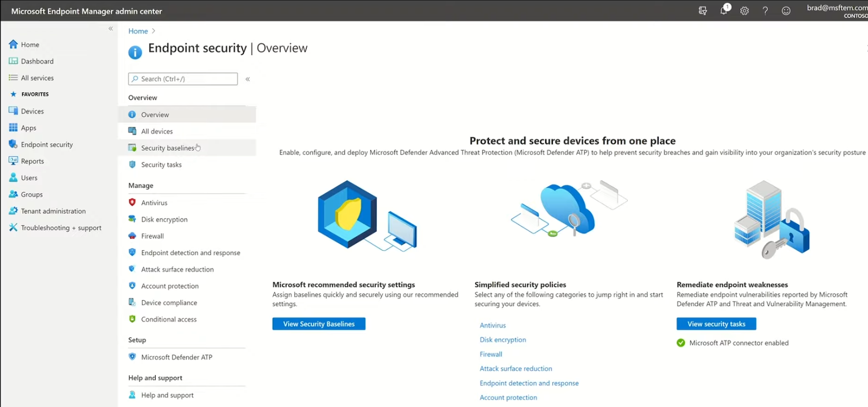Click the View security tasks button
The height and width of the screenshot is (407, 868).
click(x=716, y=324)
